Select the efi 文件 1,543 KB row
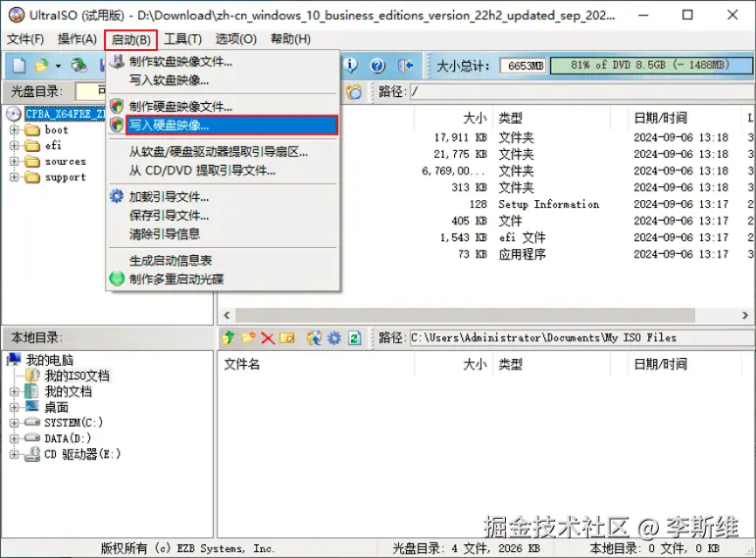The height and width of the screenshot is (558, 756). pos(523,237)
